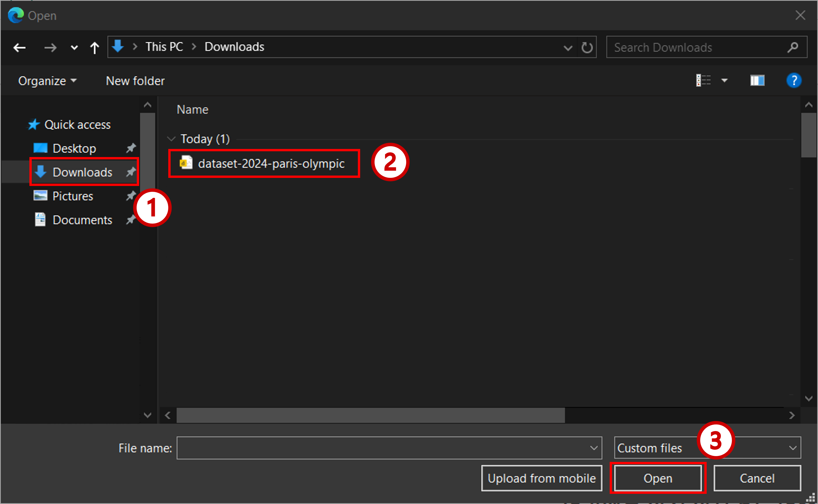
Task: Collapse the Today (1) group
Action: pyautogui.click(x=171, y=139)
